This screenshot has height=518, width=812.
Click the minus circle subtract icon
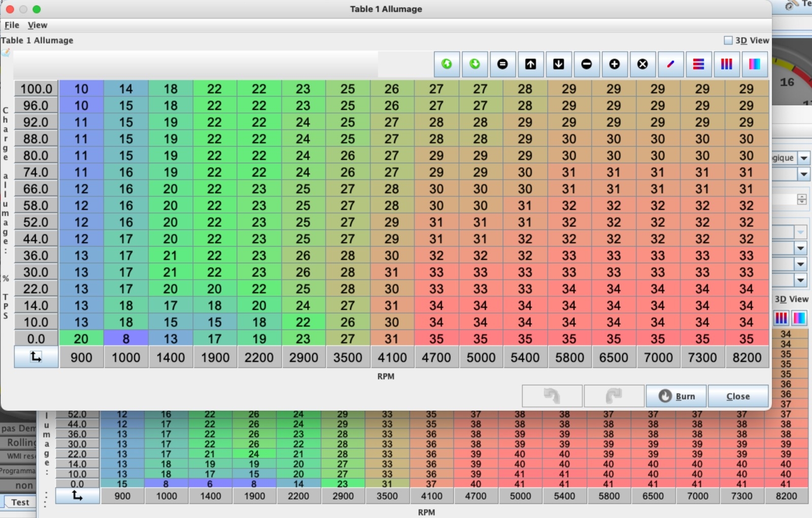point(586,64)
